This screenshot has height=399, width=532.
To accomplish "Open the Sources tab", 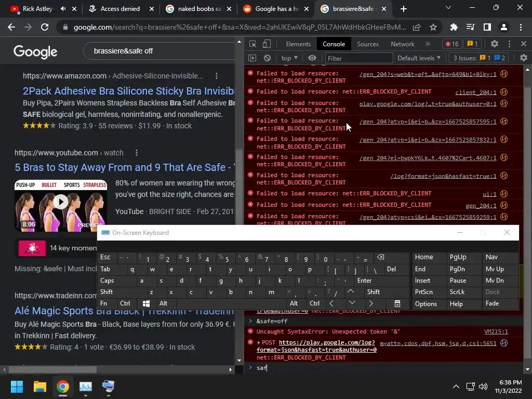I will 367,44.
